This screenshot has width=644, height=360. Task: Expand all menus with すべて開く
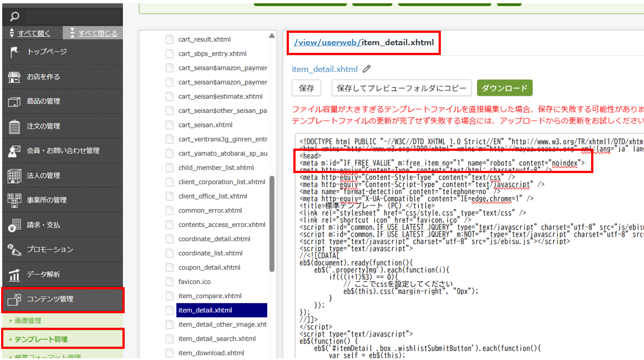(x=34, y=33)
